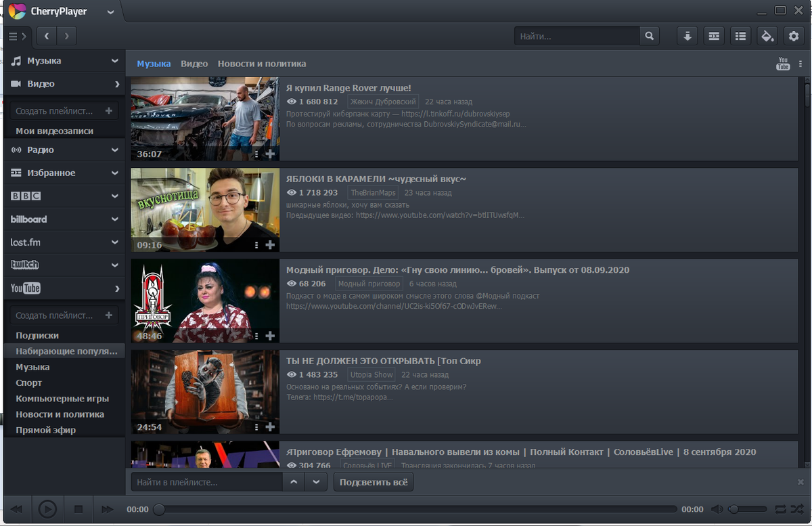This screenshot has width=812, height=526.
Task: Click the Stop playback button
Action: 78,509
